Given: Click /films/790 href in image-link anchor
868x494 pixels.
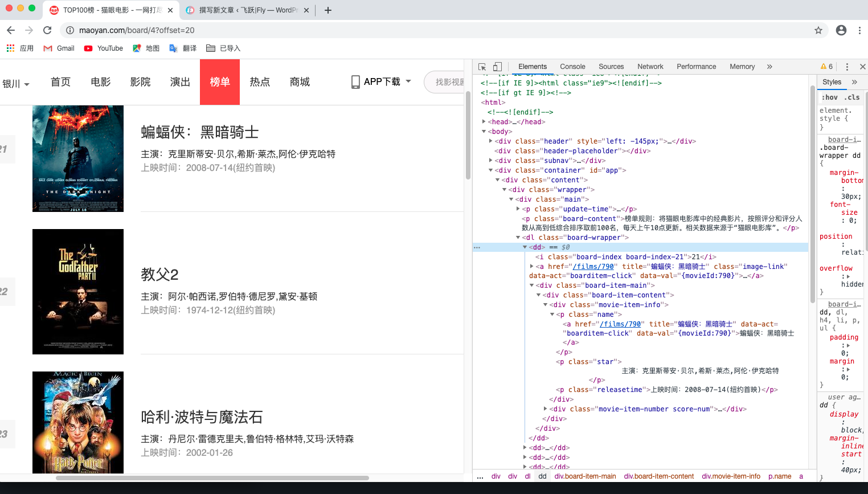Looking at the screenshot, I should (593, 267).
